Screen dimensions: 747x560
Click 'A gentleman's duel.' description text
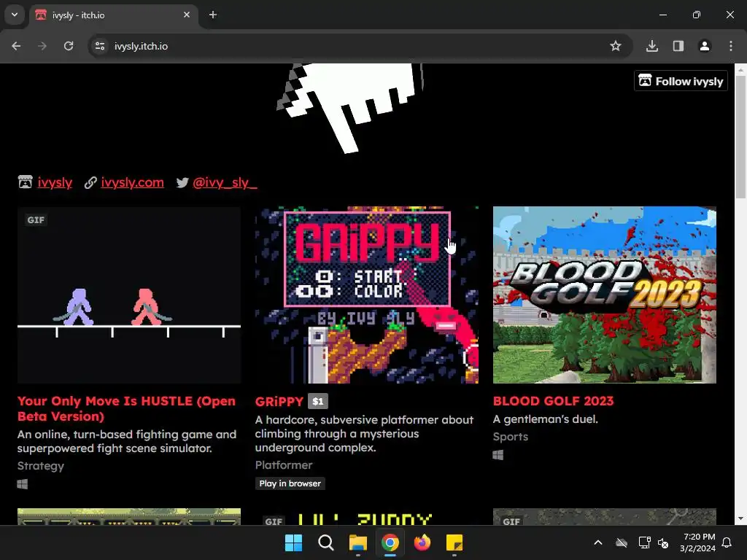[546, 419]
